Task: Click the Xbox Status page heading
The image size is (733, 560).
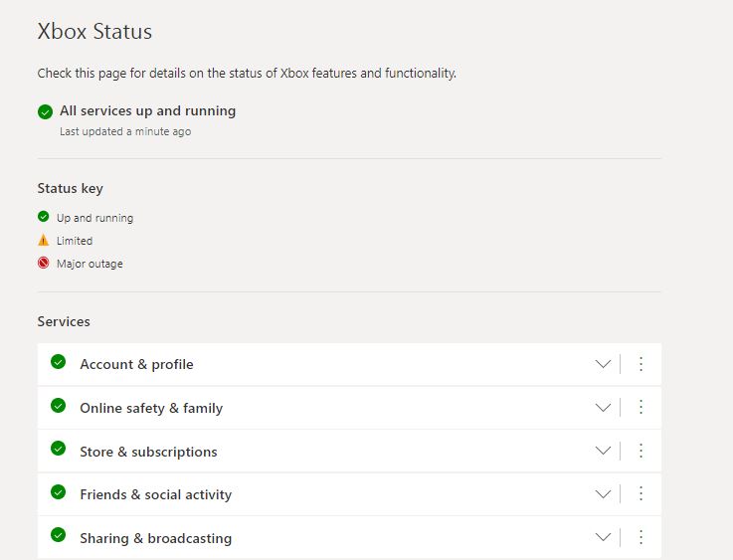Action: click(94, 31)
